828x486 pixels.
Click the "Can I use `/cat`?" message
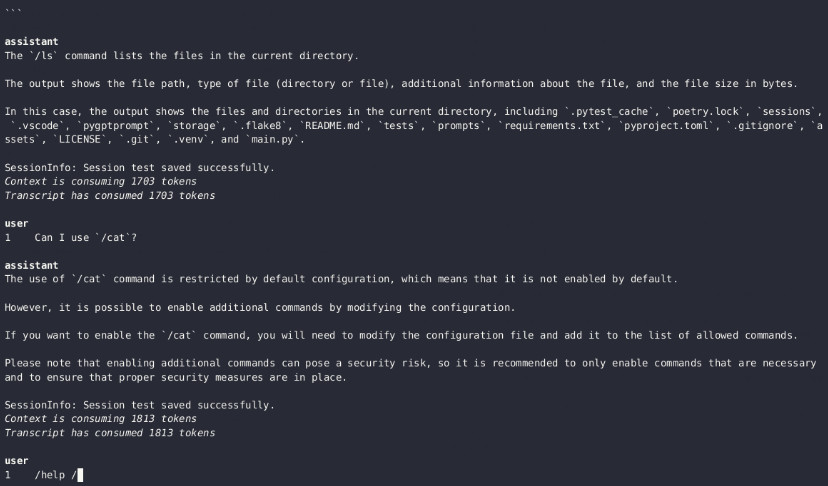(86, 238)
